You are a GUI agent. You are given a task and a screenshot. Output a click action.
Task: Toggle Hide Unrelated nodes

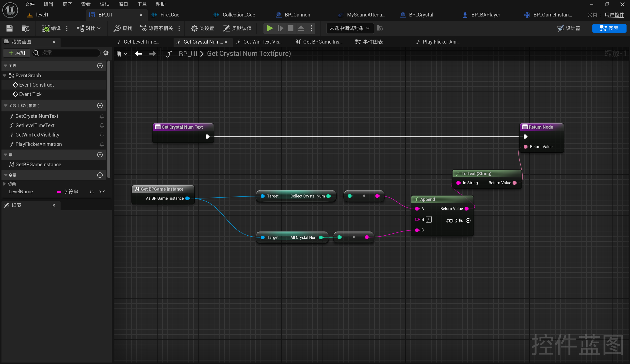pos(157,28)
